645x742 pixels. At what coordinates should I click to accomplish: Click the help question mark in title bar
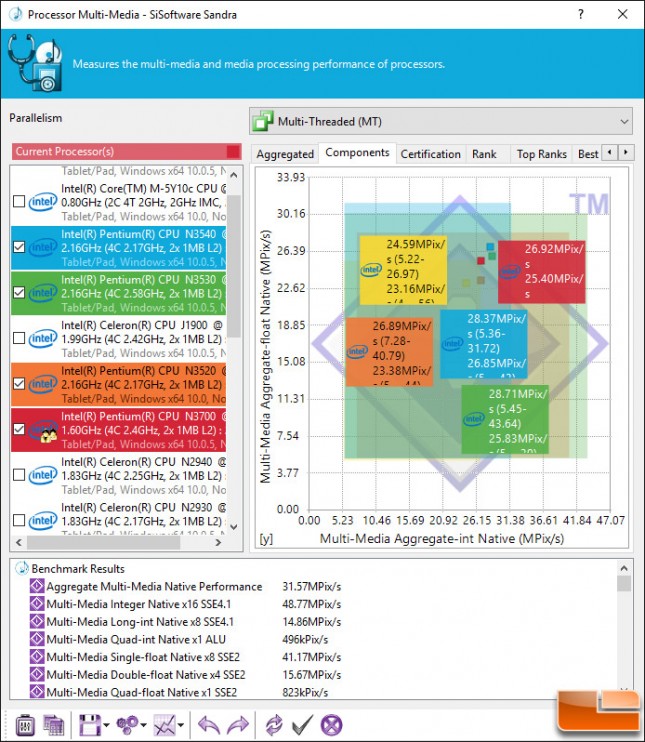581,14
